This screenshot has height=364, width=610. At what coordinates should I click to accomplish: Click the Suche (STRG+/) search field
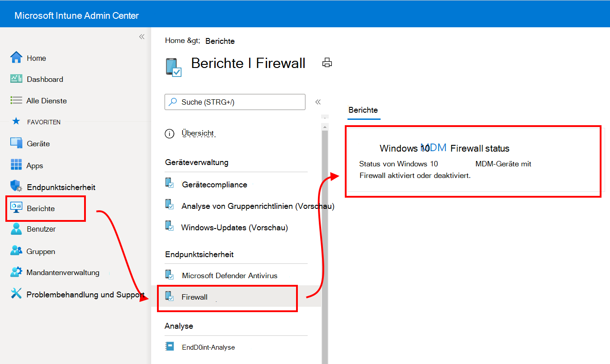pos(235,102)
